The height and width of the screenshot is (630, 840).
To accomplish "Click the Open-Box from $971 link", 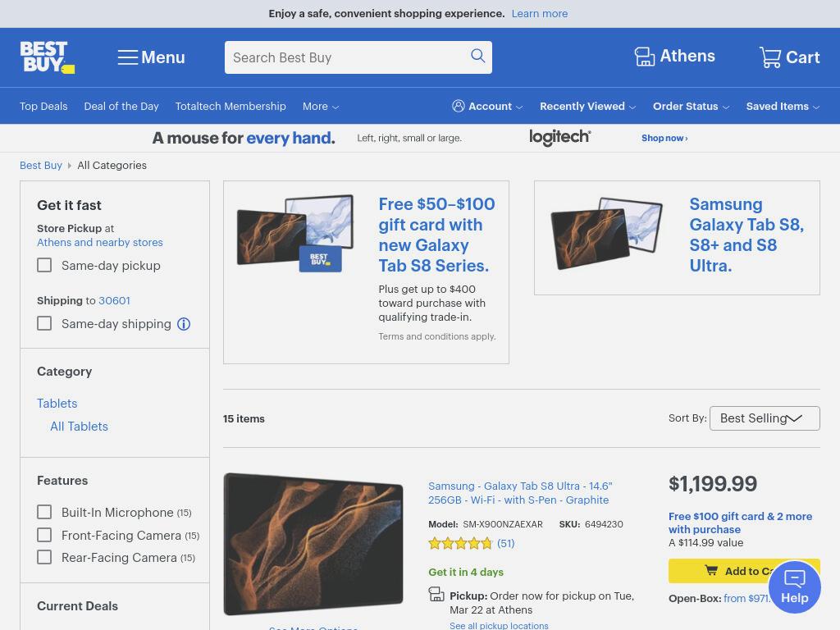I will point(746,598).
